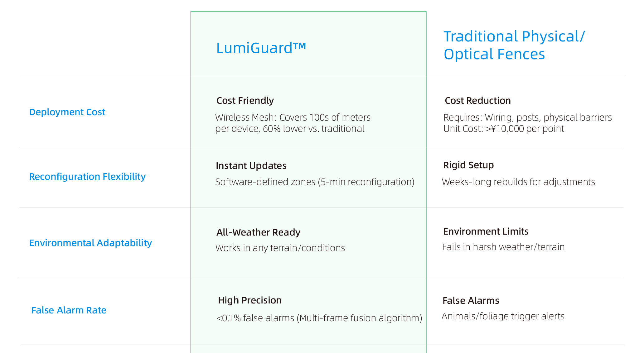Select the Weeks-long rebuilds text
The width and height of the screenshot is (644, 353).
pyautogui.click(x=518, y=182)
